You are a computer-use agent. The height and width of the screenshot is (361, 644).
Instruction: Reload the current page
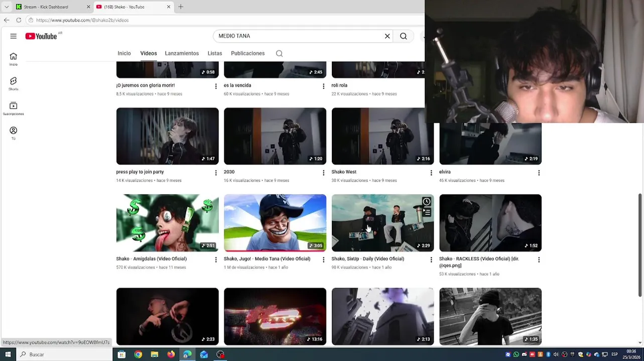[x=19, y=20]
